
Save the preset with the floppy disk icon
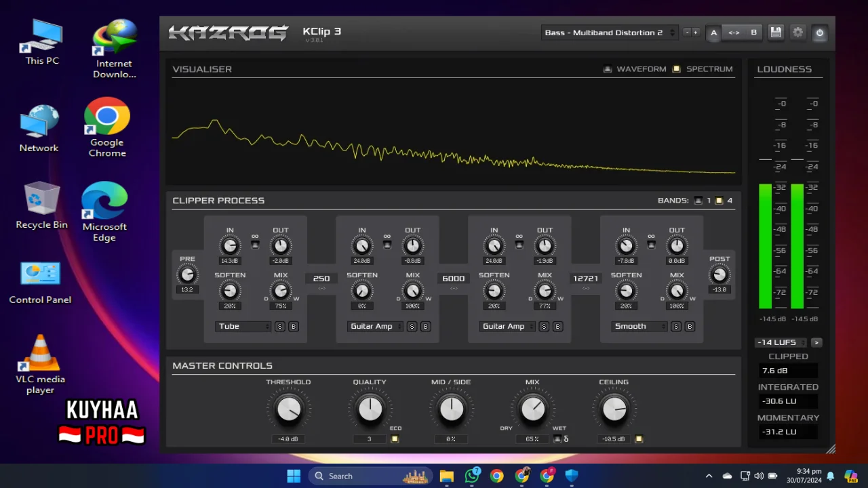[776, 32]
